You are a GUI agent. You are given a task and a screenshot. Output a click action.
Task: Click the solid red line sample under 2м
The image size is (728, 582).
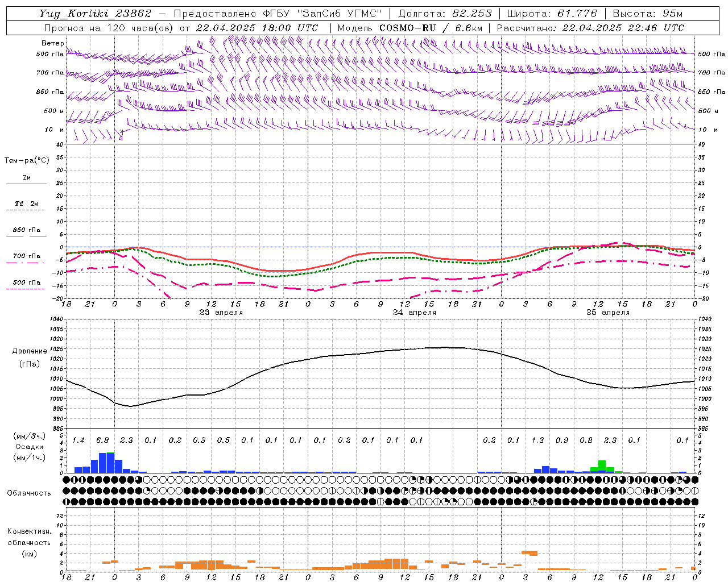26,184
